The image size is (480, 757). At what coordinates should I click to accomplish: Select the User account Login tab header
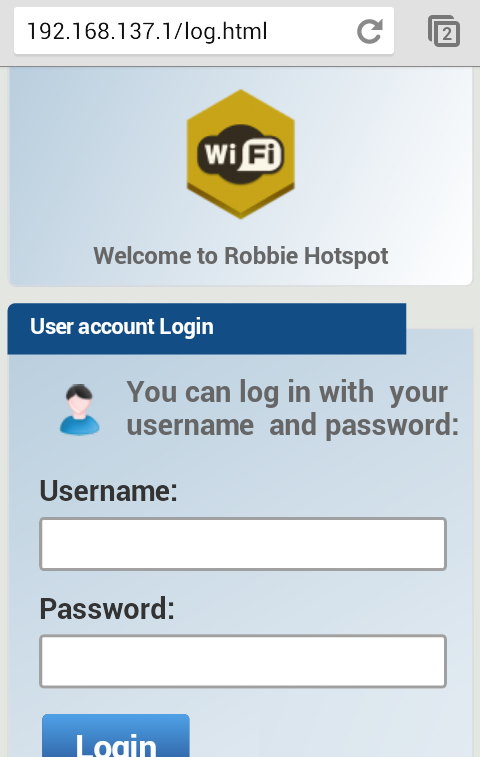pos(207,328)
